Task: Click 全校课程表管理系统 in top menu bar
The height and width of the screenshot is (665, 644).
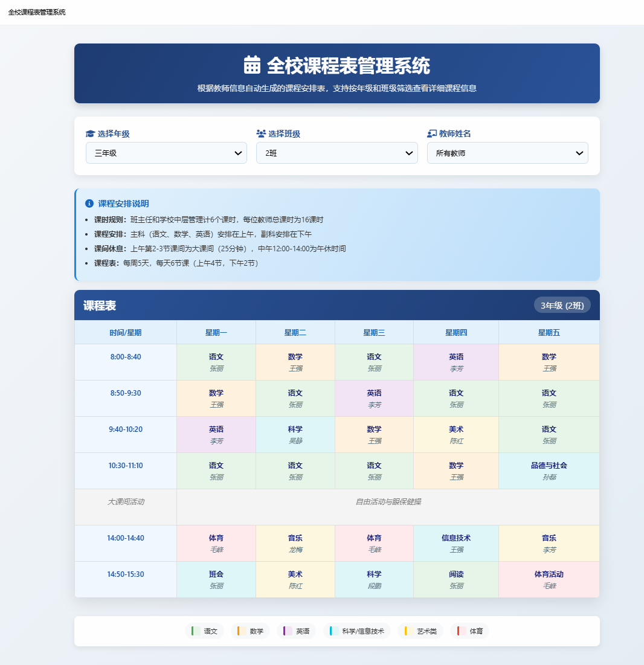Action: pyautogui.click(x=38, y=11)
